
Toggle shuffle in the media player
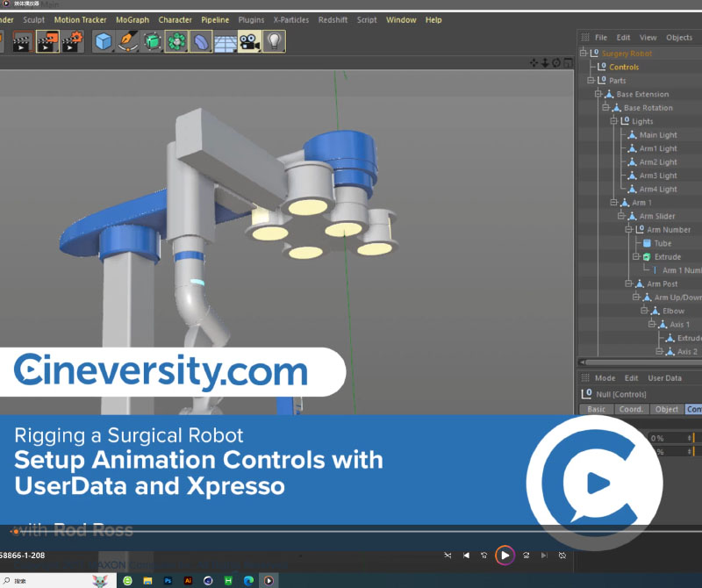pyautogui.click(x=448, y=556)
